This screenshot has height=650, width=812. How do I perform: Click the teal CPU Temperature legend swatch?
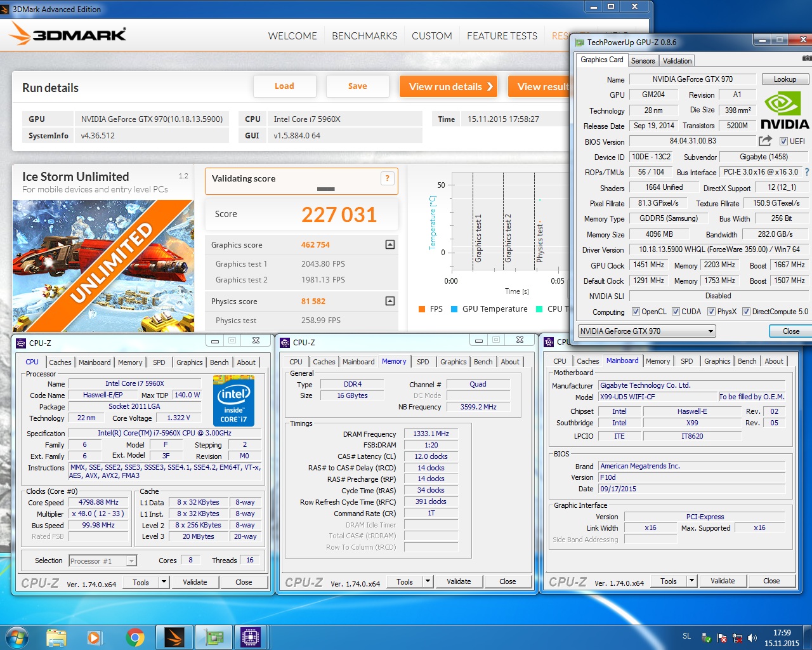click(x=539, y=309)
